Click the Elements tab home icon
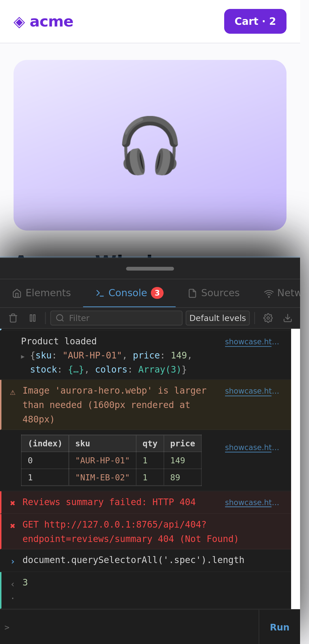 pyautogui.click(x=17, y=293)
